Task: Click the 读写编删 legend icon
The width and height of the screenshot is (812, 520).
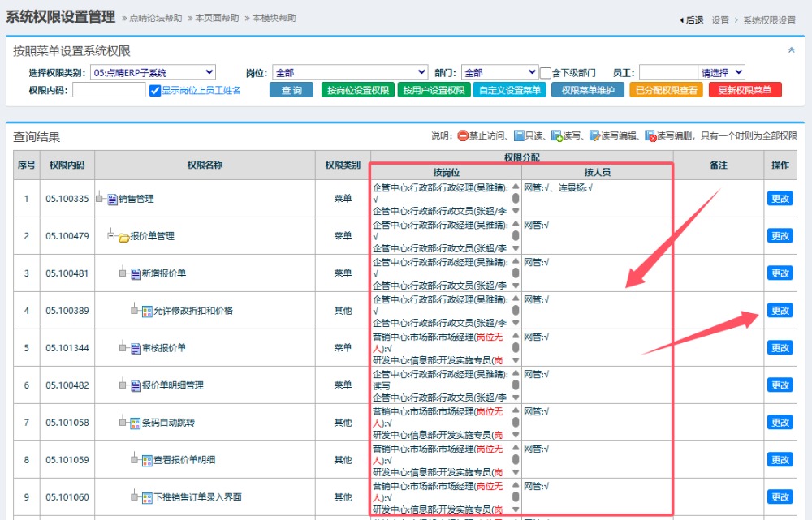Action: [x=650, y=136]
